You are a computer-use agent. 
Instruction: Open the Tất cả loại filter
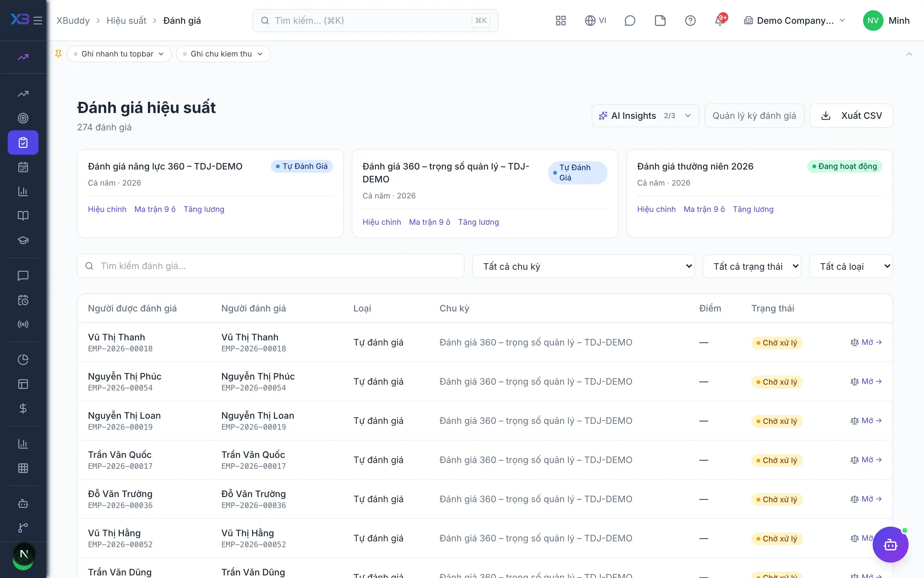click(x=851, y=267)
